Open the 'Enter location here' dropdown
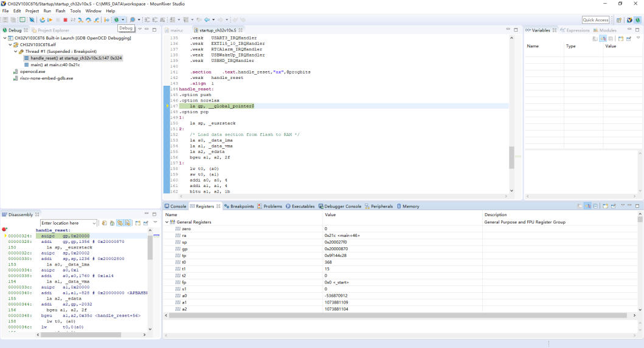 (x=94, y=223)
